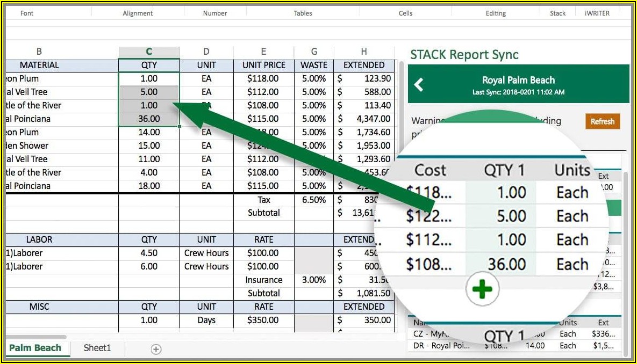Switch to the Sheet1 tab
637x364 pixels.
click(97, 348)
